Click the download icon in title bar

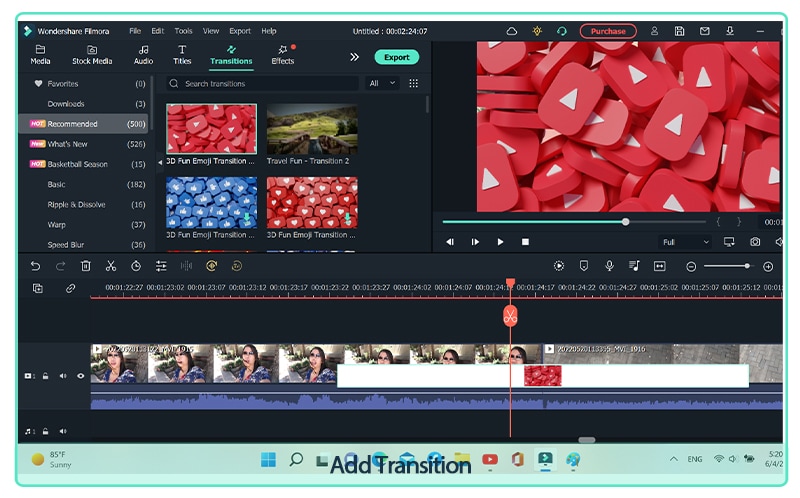pyautogui.click(x=730, y=31)
